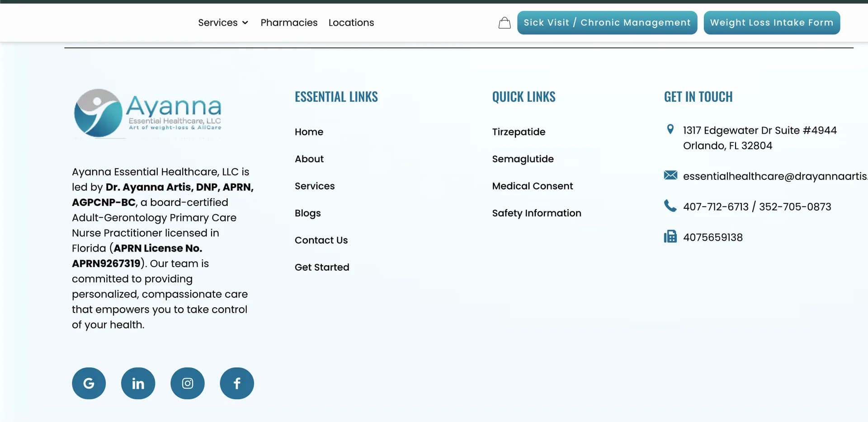
Task: Click the APRN9267319 license number text
Action: (106, 263)
